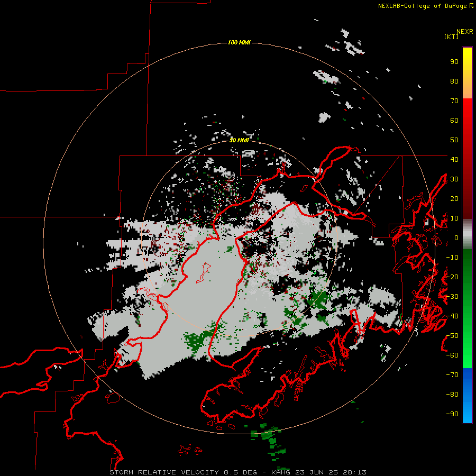This screenshot has height=476, width=476.
Task: Click the 0 value on velocity scale
Action: click(x=456, y=238)
